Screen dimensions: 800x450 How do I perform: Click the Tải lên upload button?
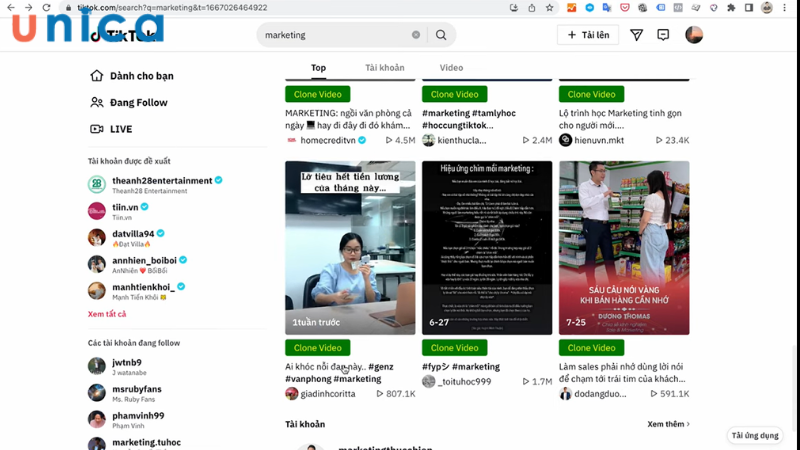coord(588,35)
